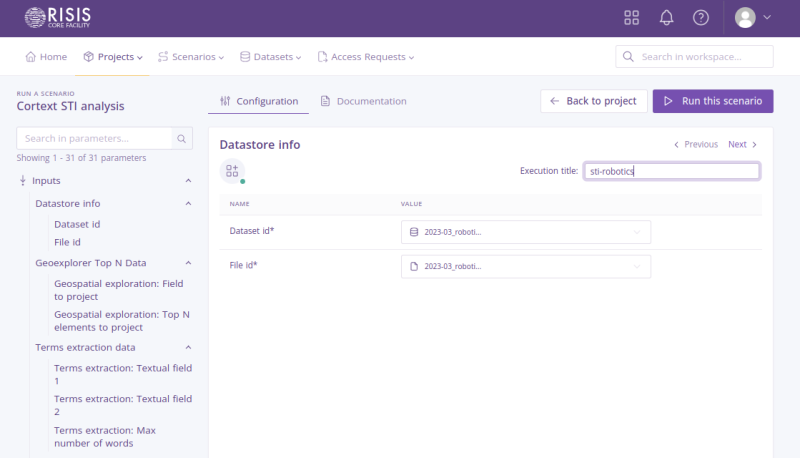Click the Execution title input field
The width and height of the screenshot is (800, 458).
tap(671, 171)
